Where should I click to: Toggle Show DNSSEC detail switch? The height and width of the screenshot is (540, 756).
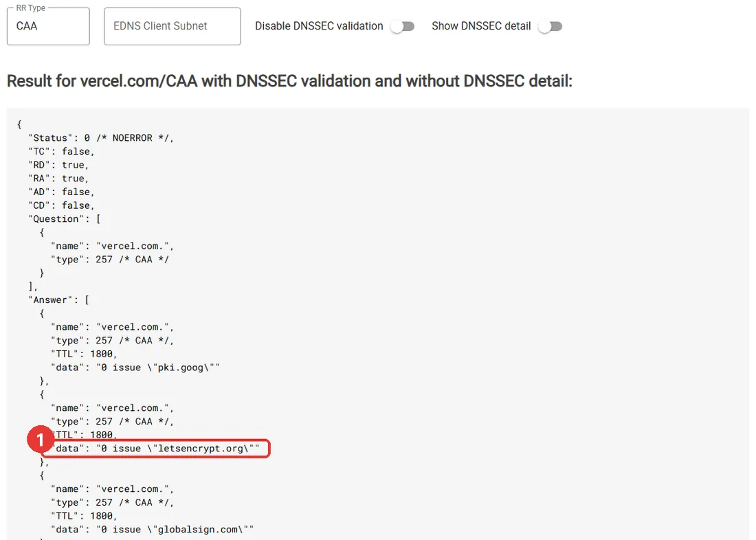coord(551,27)
